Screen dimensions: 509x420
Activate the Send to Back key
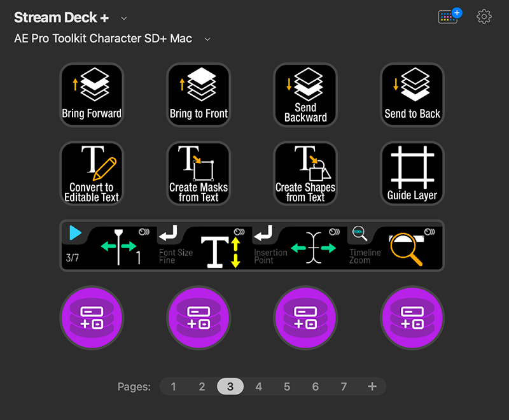[x=412, y=95]
